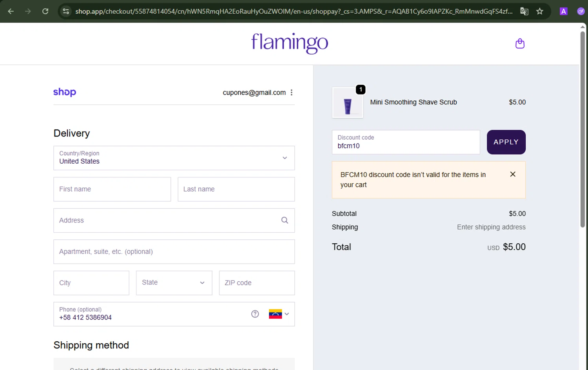Click the browser URL address bar
The image size is (588, 370).
click(293, 11)
